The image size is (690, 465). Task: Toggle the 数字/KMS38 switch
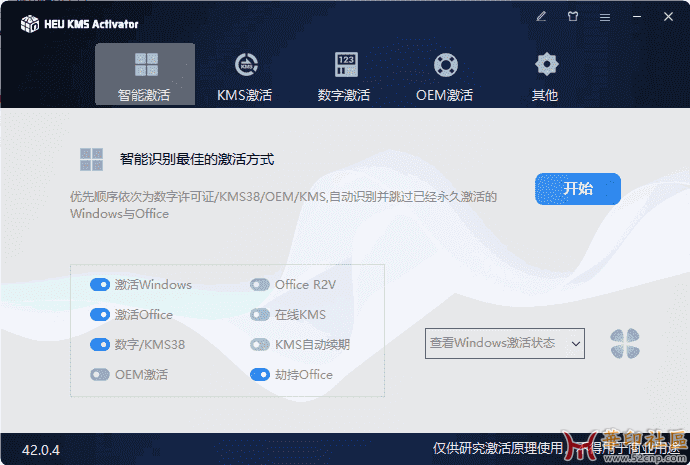100,344
